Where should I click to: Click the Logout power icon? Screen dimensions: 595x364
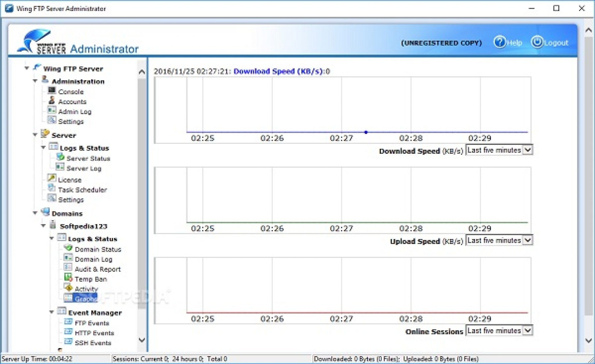click(537, 42)
